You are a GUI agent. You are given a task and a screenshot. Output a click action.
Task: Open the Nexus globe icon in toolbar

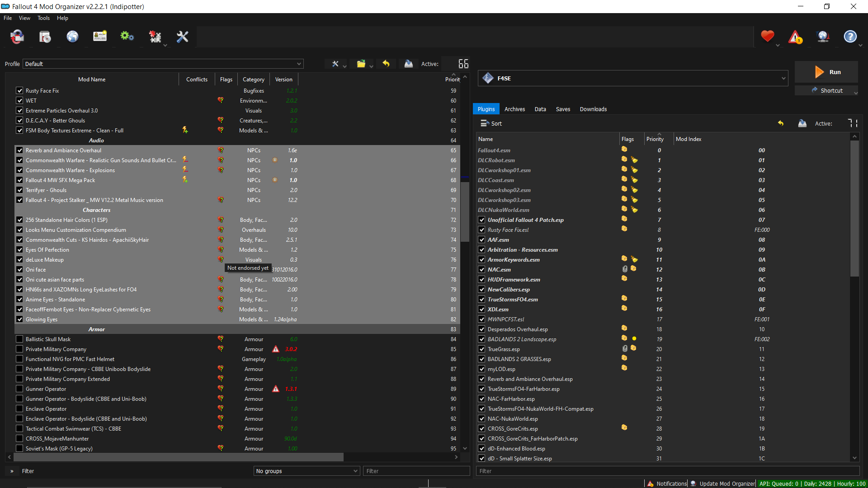point(72,37)
